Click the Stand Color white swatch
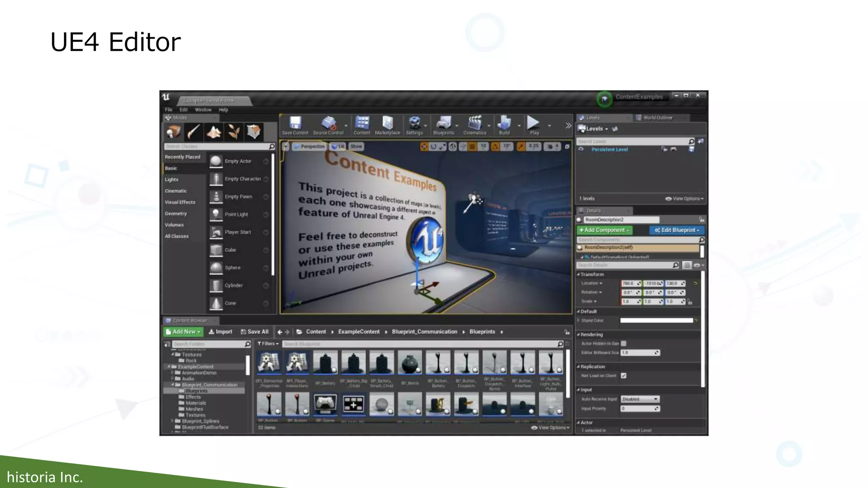The height and width of the screenshot is (488, 868). point(657,321)
